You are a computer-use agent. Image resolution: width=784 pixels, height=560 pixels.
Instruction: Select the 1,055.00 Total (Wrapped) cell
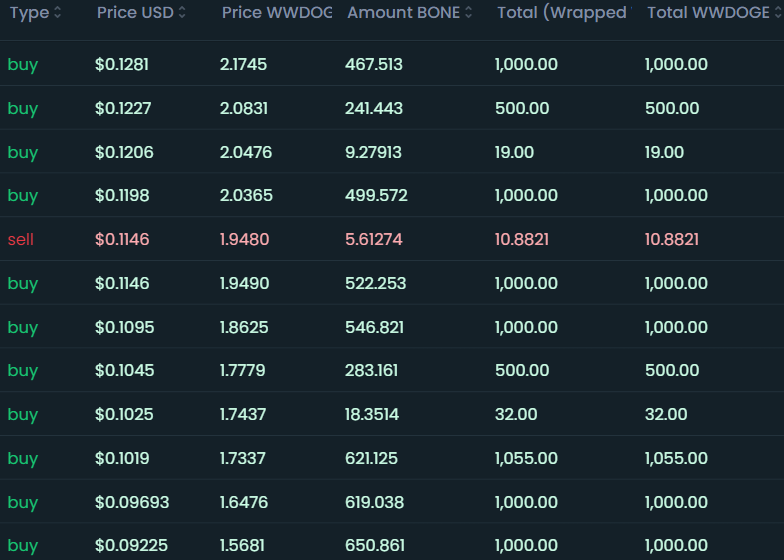point(526,458)
